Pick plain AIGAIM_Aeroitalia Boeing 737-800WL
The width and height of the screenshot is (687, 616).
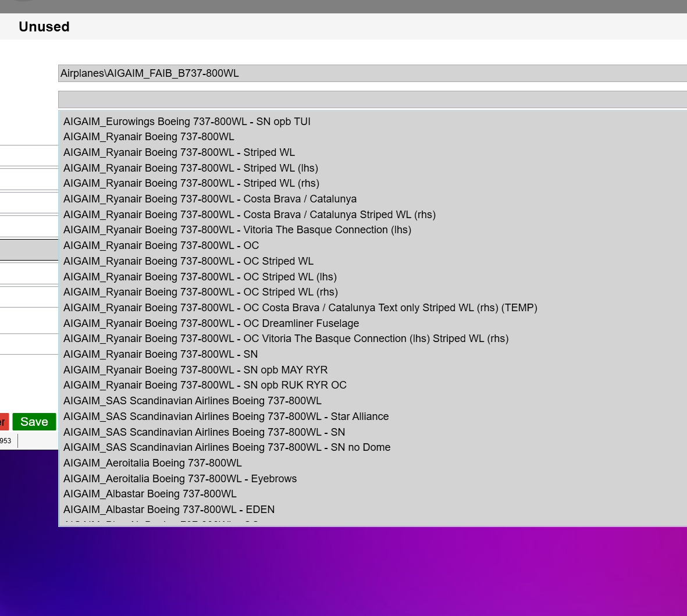pyautogui.click(x=152, y=463)
